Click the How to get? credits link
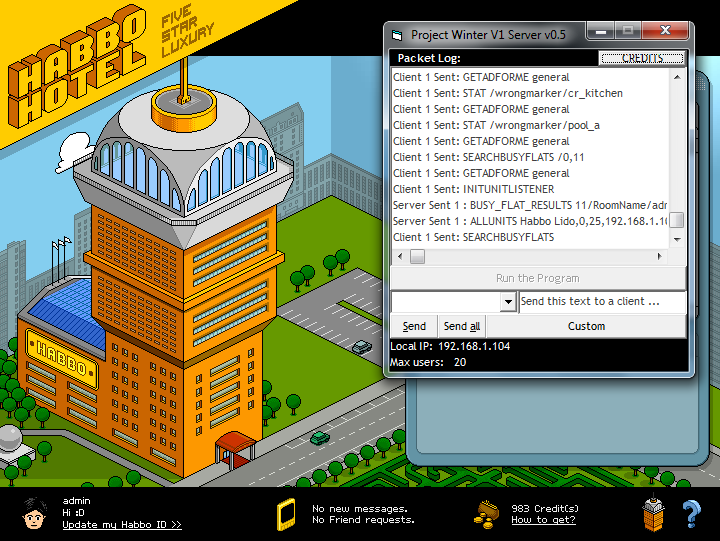The image size is (720, 541). point(543,520)
